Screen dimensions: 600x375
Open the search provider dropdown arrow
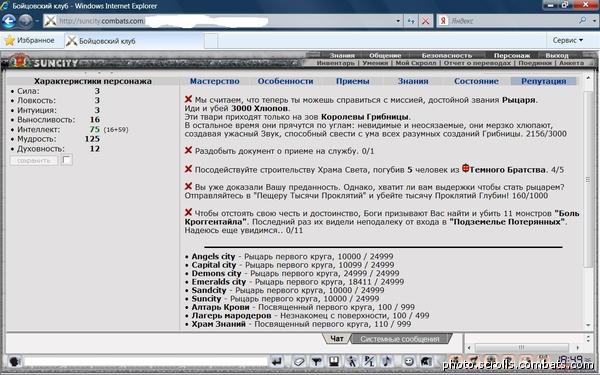point(594,21)
